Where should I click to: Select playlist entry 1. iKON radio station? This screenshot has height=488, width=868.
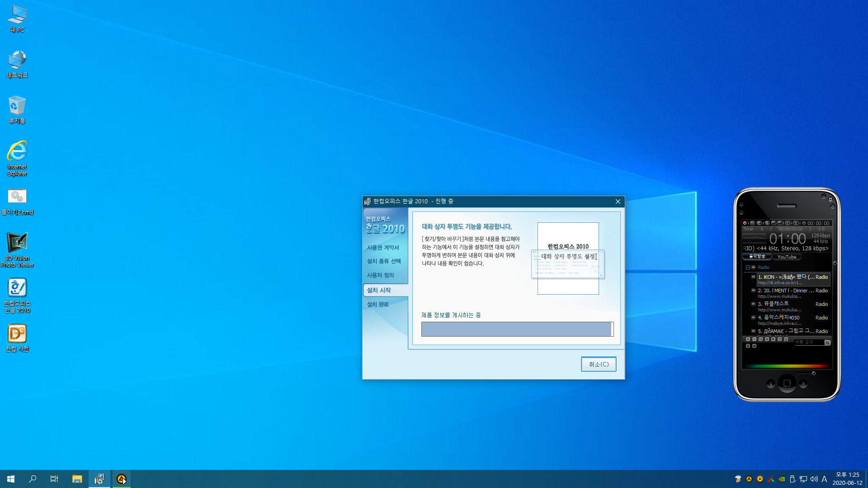pos(793,279)
